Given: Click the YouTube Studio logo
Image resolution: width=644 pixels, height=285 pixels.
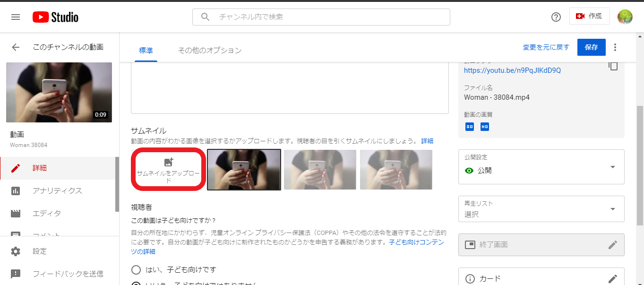Looking at the screenshot, I should 55,17.
